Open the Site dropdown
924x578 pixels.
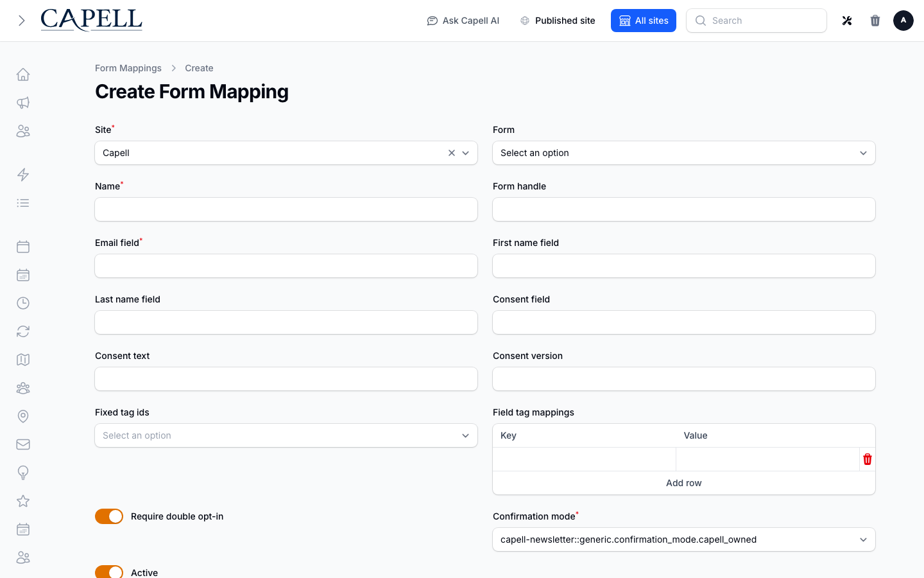pyautogui.click(x=286, y=153)
